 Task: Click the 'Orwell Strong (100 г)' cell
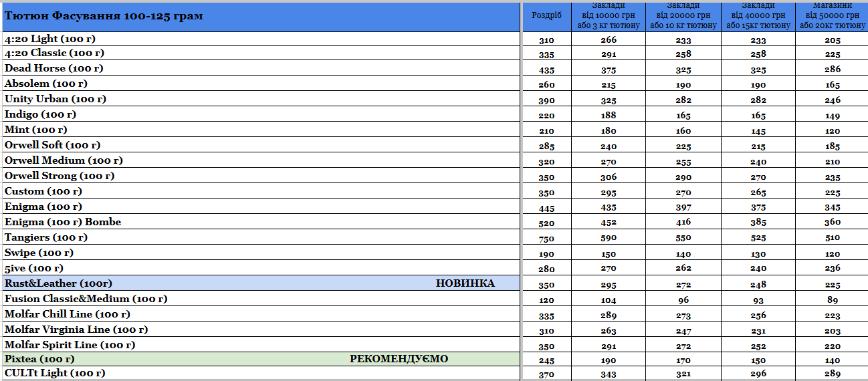pyautogui.click(x=260, y=176)
